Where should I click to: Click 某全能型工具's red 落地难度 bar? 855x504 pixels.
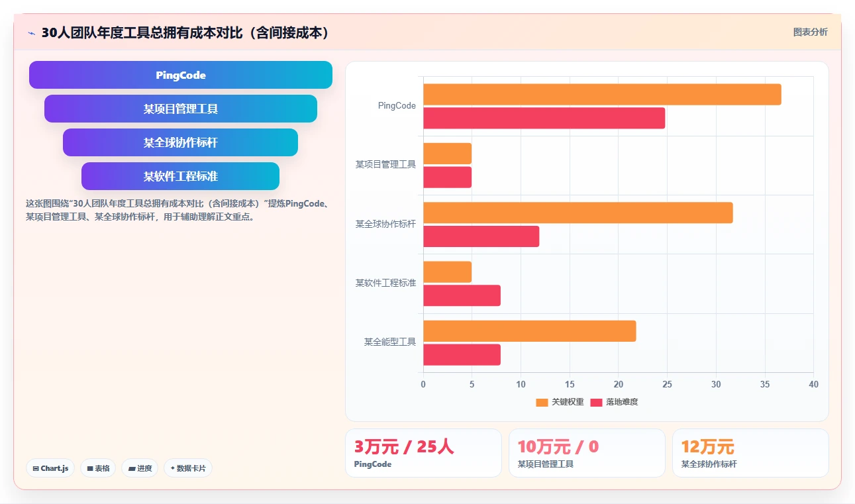462,354
